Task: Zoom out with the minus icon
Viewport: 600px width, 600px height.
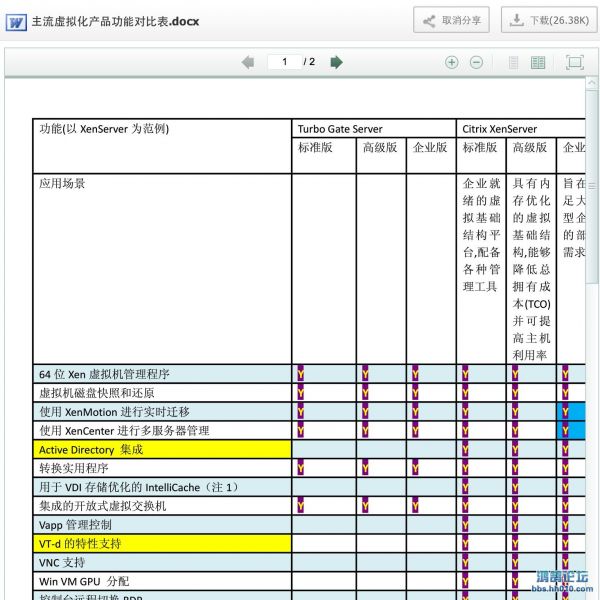Action: coord(476,62)
